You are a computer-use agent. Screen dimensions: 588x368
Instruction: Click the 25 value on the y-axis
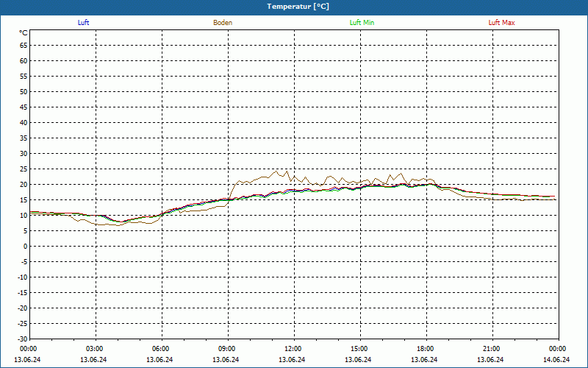tap(24, 169)
